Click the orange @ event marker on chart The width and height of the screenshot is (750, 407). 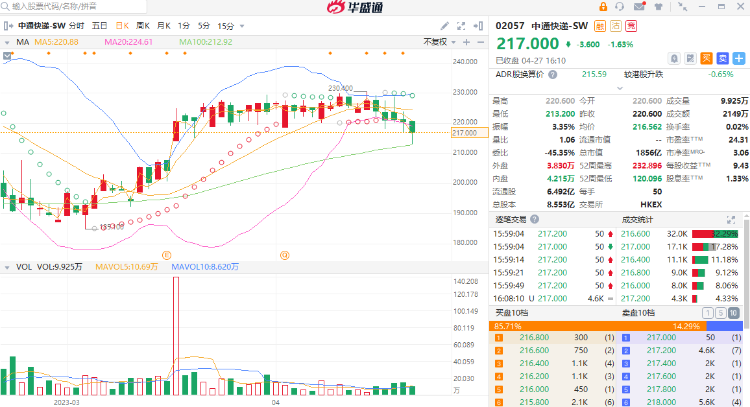coord(285,255)
